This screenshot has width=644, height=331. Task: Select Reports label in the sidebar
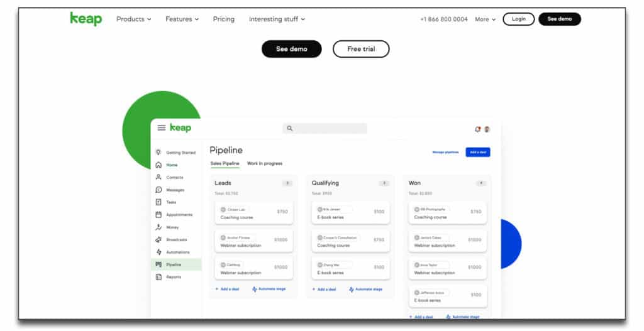[x=174, y=277]
